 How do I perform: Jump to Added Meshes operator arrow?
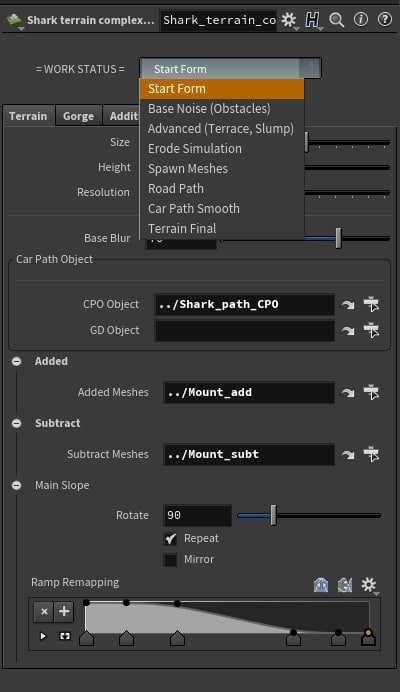(348, 392)
